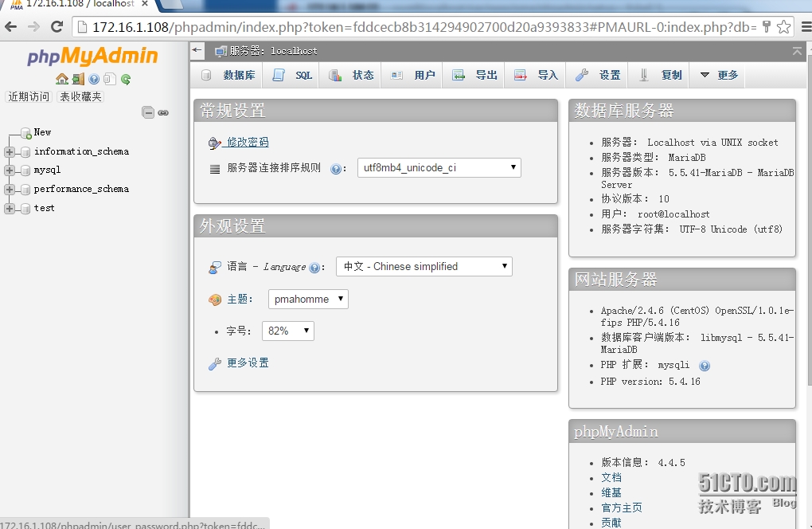Open the server connection collation dropdown

[439, 168]
